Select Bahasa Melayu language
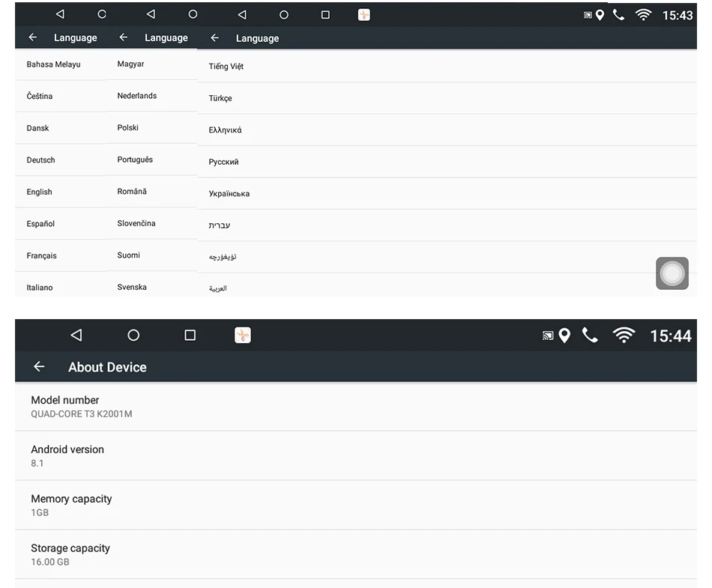 coord(61,64)
